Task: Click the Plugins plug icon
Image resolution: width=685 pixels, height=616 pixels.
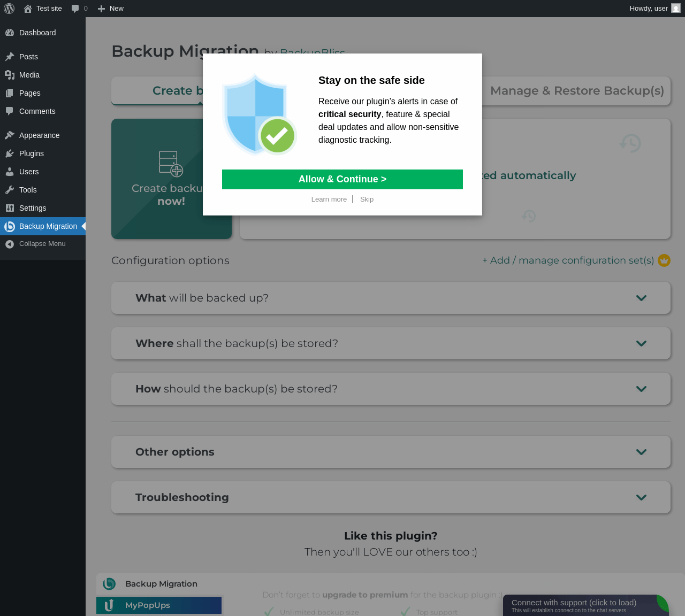Action: point(10,153)
